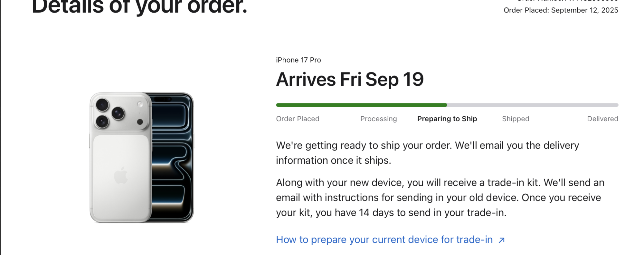Click the Arrives Fri Sep 19 heading

(x=350, y=79)
